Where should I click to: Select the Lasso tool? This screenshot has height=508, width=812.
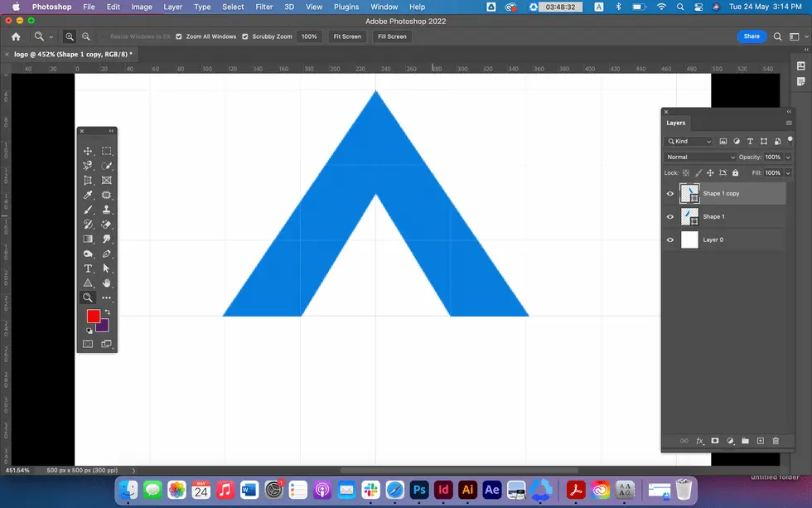[x=87, y=165]
